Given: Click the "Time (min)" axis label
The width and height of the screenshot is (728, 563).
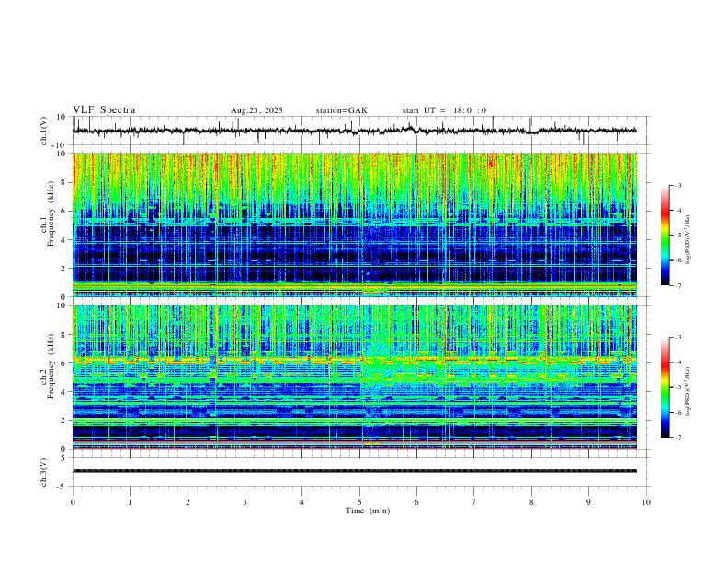Looking at the screenshot, I should coord(368,511).
